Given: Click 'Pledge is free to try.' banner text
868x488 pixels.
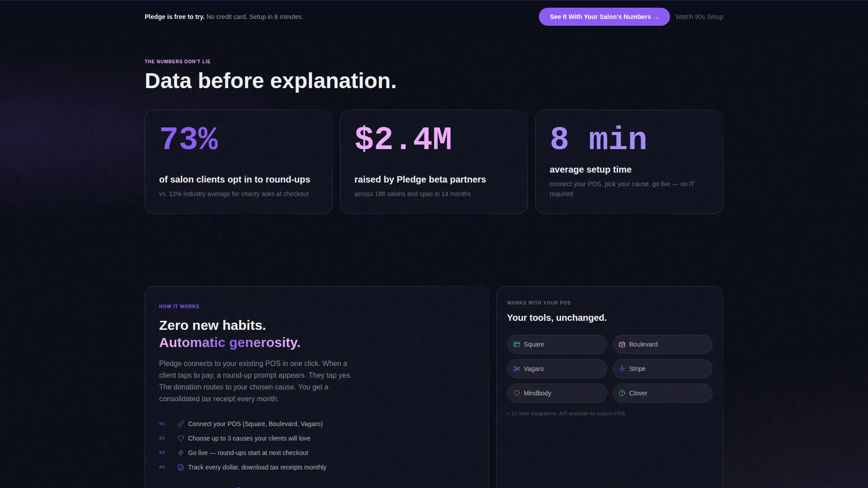Looking at the screenshot, I should point(175,17).
